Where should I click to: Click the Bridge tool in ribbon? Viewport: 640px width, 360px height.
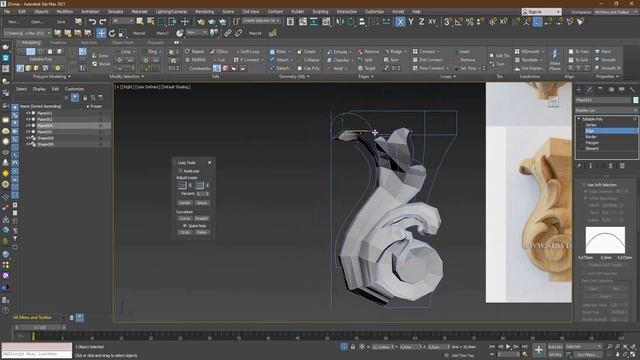395,52
